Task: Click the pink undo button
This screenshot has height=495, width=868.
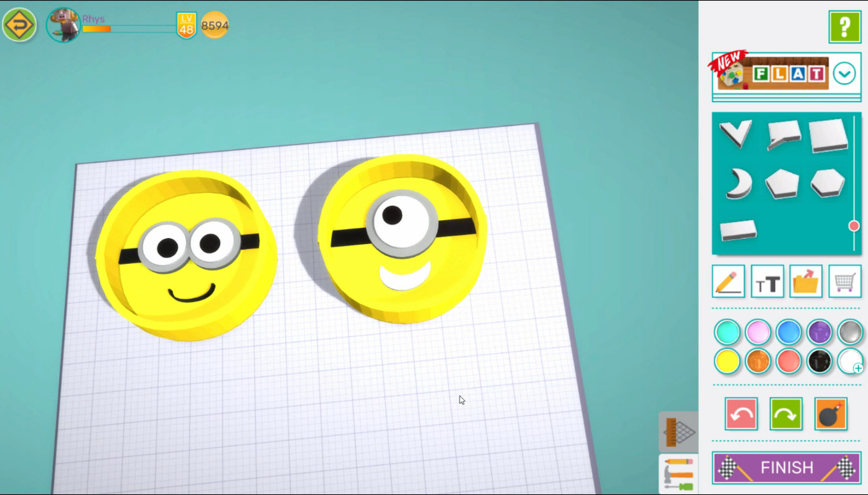Action: [x=741, y=414]
